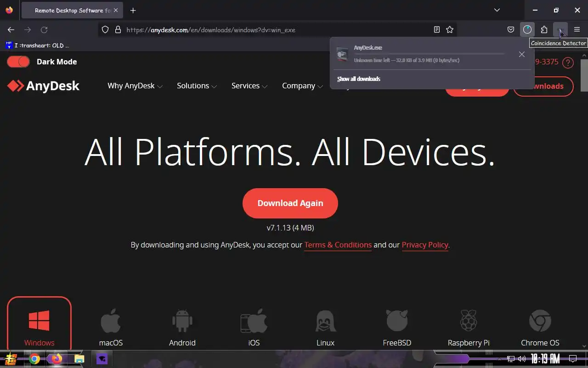The height and width of the screenshot is (368, 588).
Task: Open the taskbar volume icon
Action: coord(522,359)
